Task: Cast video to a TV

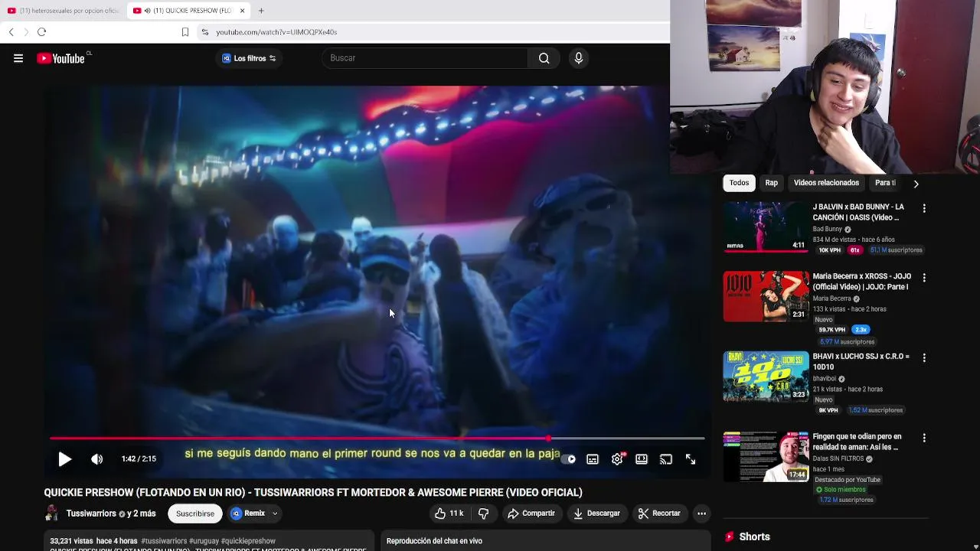Action: coord(666,459)
